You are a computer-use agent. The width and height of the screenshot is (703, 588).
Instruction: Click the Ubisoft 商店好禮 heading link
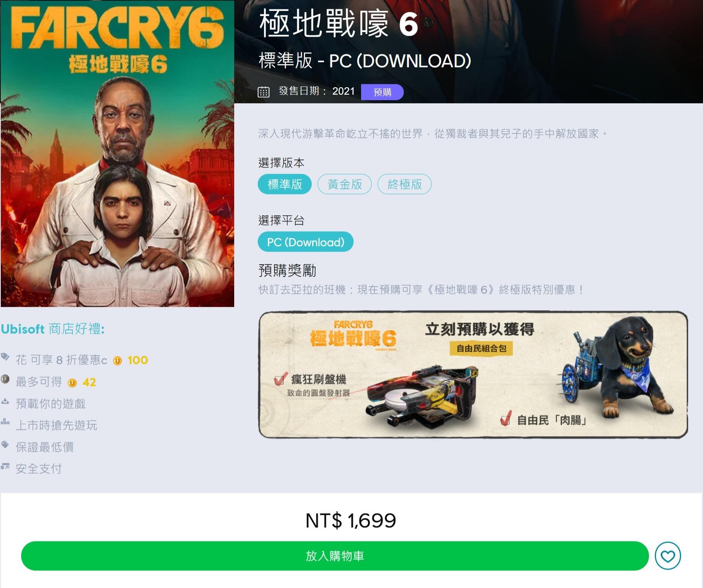52,329
